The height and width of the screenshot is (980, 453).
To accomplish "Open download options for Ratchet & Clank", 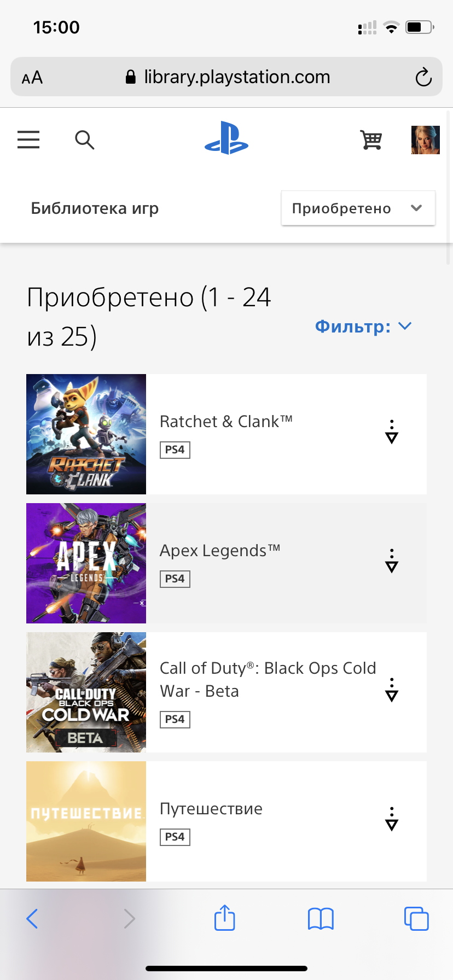I will tap(392, 431).
